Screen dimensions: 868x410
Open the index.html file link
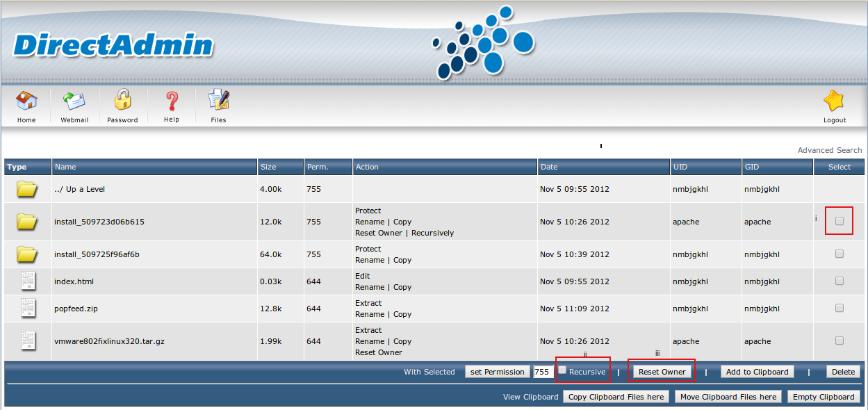pos(74,281)
